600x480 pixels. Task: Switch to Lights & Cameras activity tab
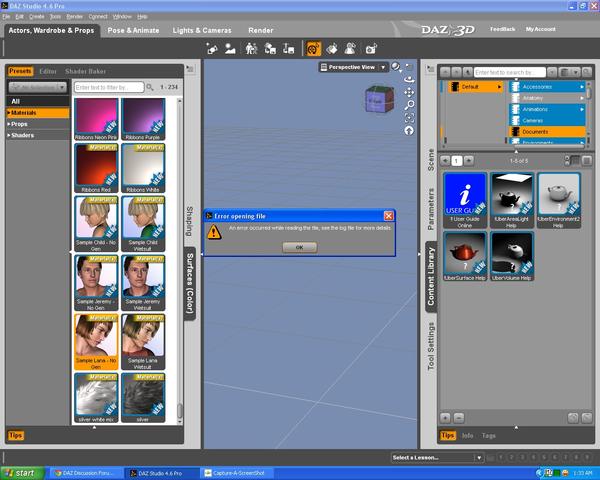(202, 30)
